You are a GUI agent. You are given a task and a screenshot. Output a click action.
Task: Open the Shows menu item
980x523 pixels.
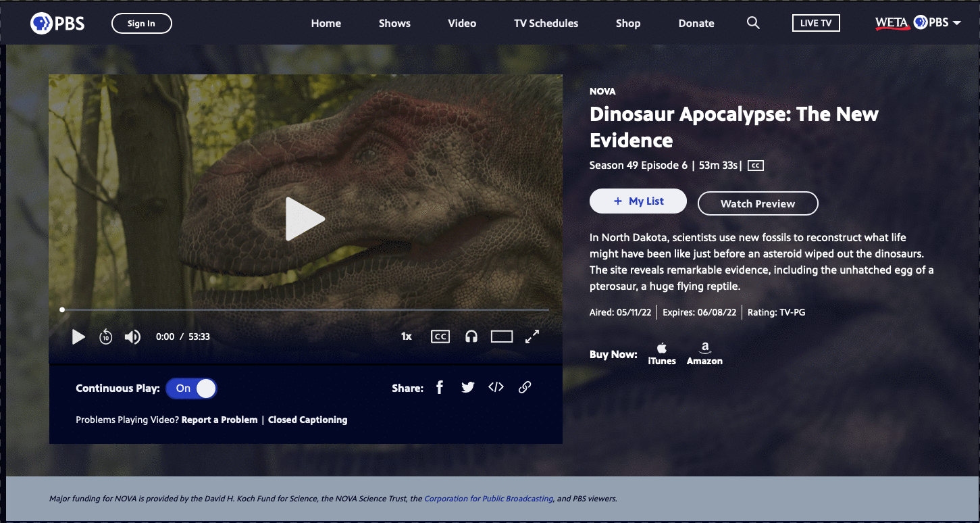coord(394,23)
